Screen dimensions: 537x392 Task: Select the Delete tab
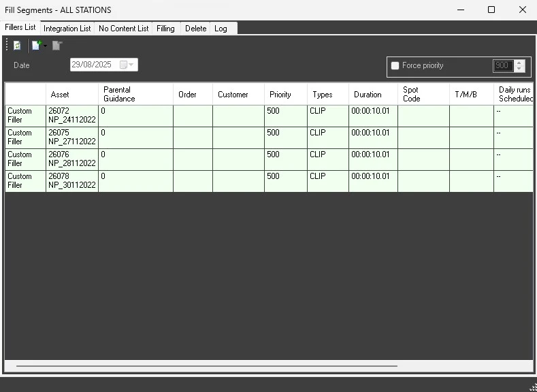tap(195, 29)
